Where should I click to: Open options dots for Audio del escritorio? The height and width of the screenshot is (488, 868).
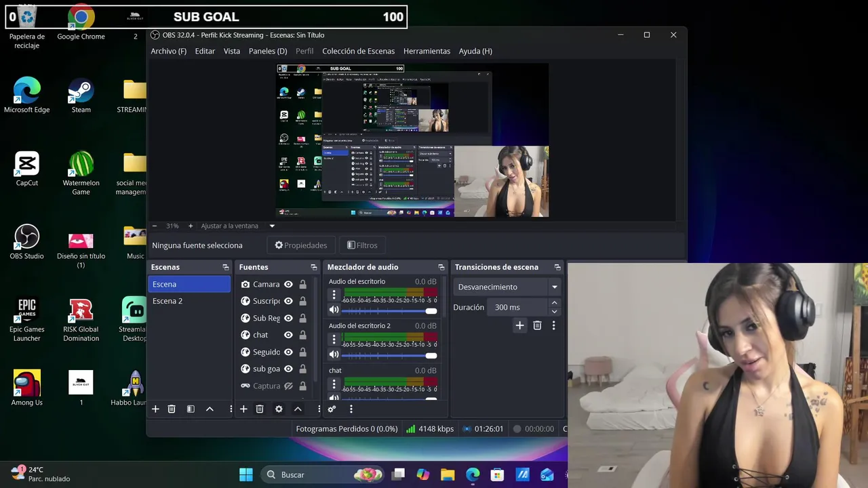pos(334,295)
